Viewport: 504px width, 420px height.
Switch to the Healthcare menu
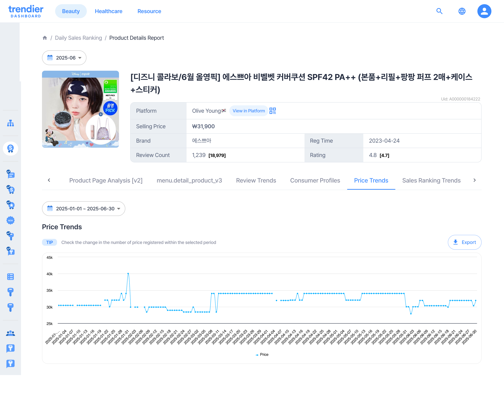[x=108, y=11]
